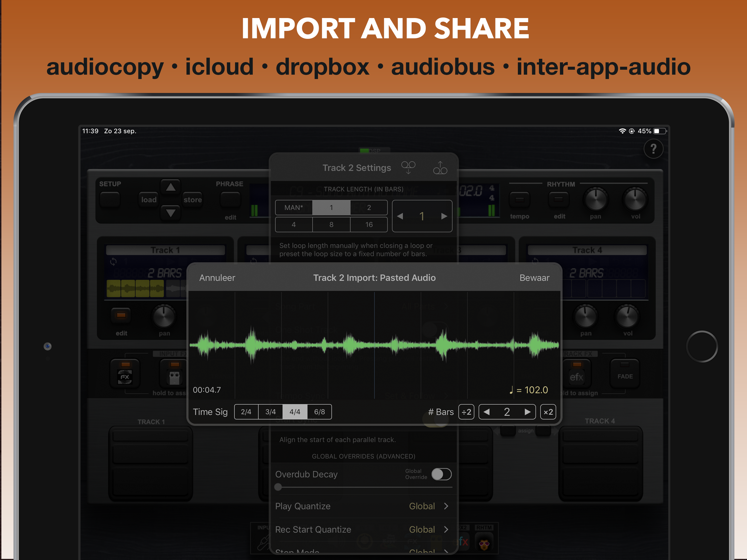This screenshot has width=747, height=560.
Task: Expand Play Quantize Global chevron
Action: coord(446,506)
